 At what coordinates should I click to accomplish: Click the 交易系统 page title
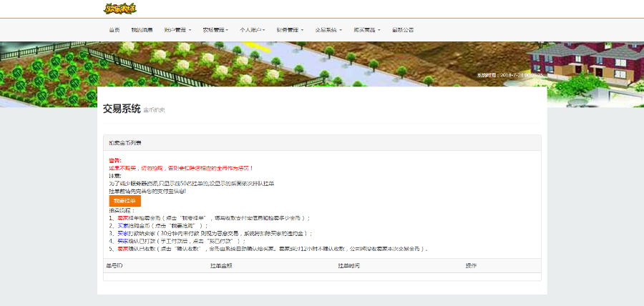(x=122, y=109)
